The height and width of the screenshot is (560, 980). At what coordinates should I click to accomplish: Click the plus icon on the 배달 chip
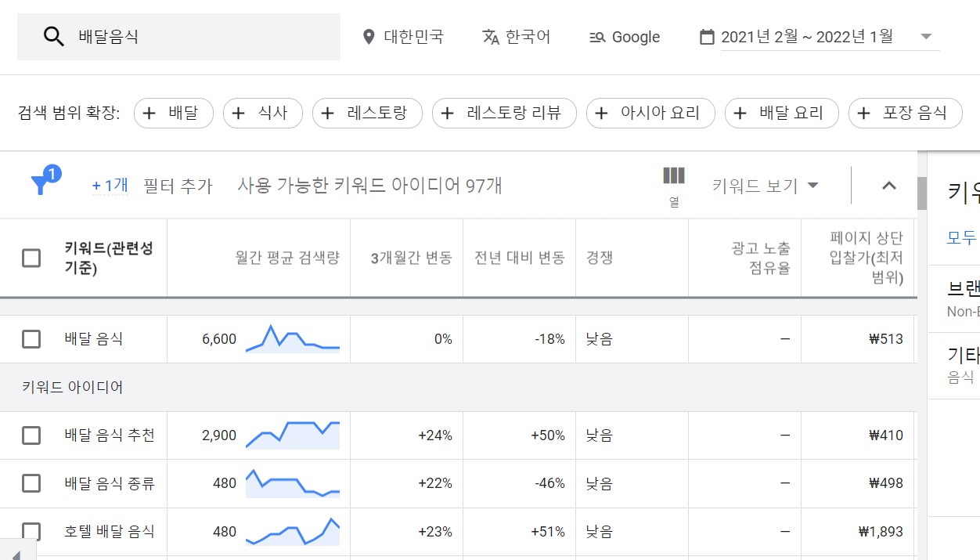click(x=150, y=113)
